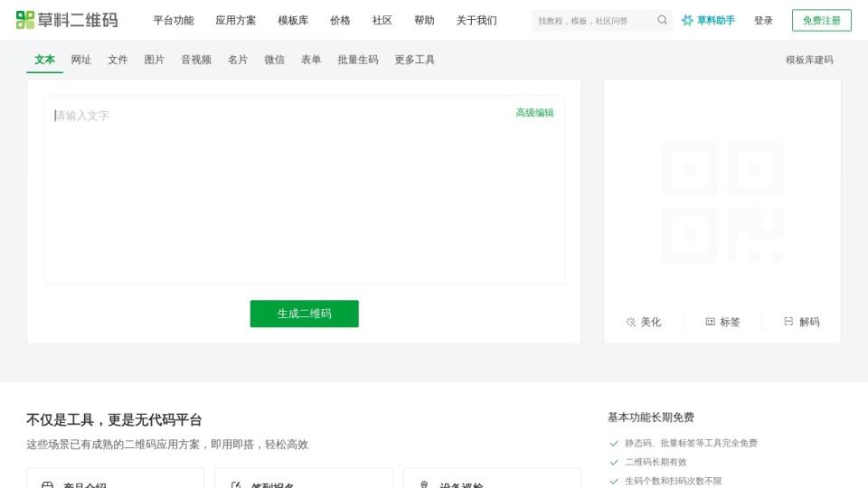Open the 更多工具 tab
868x488 pixels.
[x=415, y=60]
